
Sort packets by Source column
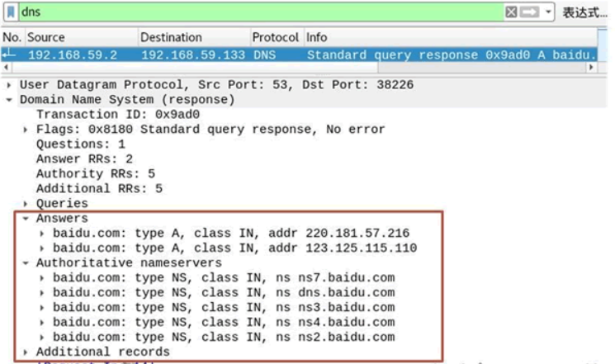82,37
